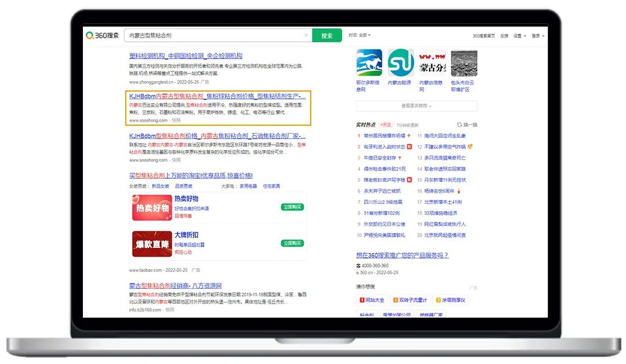Screen dimensions: 626x364
Task: Click the 内蒙古能源 text label
Action: pyautogui.click(x=399, y=83)
